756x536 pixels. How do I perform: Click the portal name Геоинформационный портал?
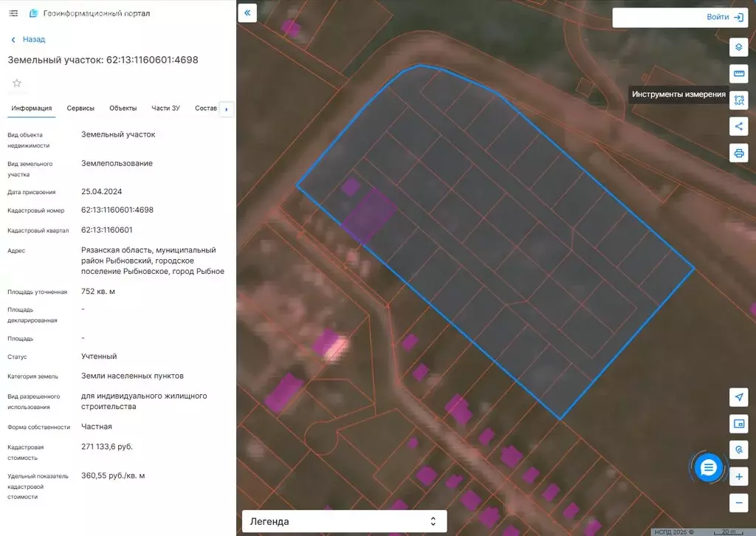(x=97, y=13)
